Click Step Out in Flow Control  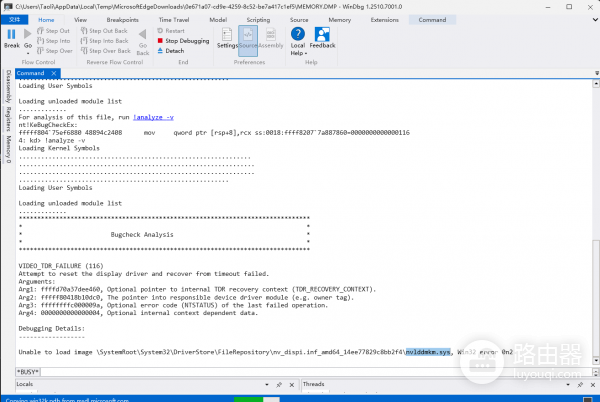53,31
